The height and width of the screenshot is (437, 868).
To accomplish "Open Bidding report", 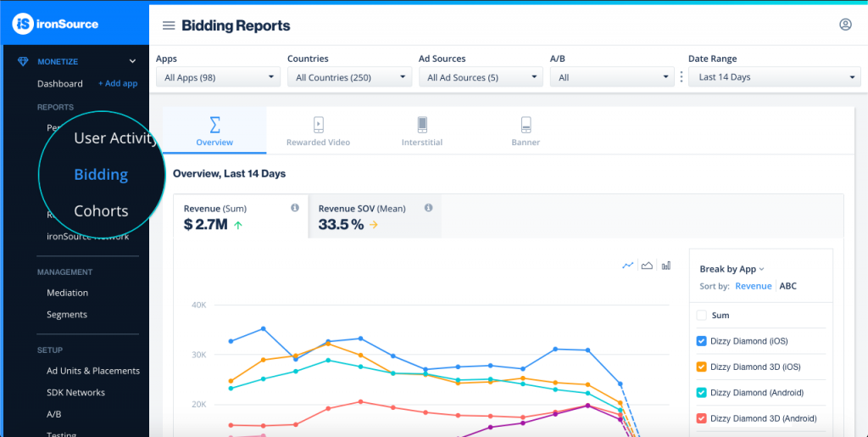I will click(101, 175).
